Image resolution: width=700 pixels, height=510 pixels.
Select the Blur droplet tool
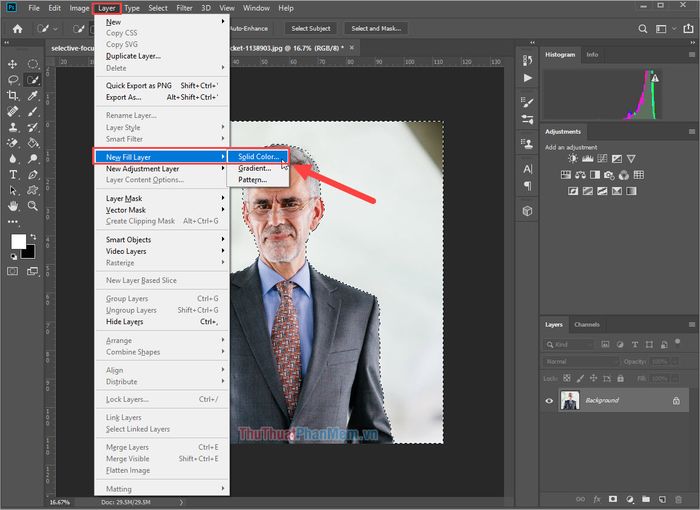(x=12, y=159)
